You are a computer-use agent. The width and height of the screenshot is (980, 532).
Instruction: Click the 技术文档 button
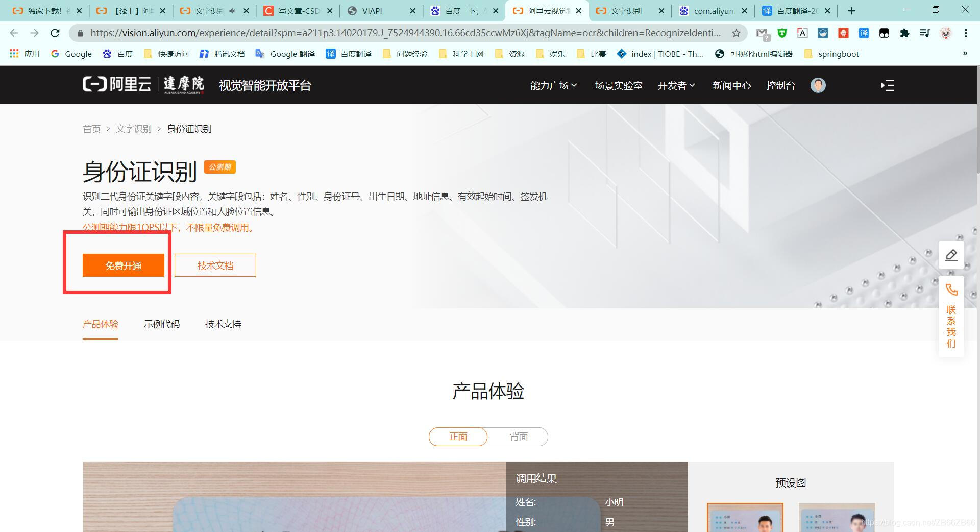pyautogui.click(x=215, y=265)
